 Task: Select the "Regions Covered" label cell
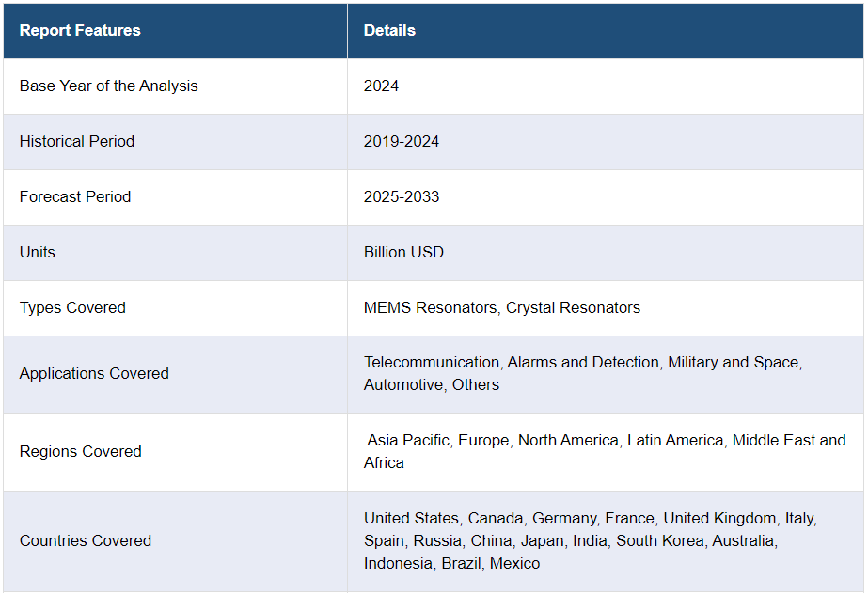coord(81,452)
